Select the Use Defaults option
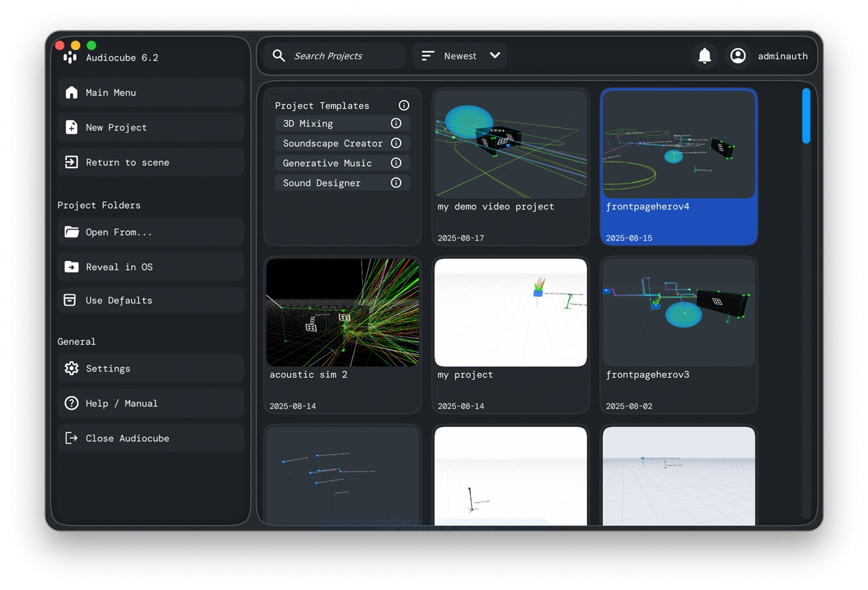Screen dimensions: 868x590 150,300
